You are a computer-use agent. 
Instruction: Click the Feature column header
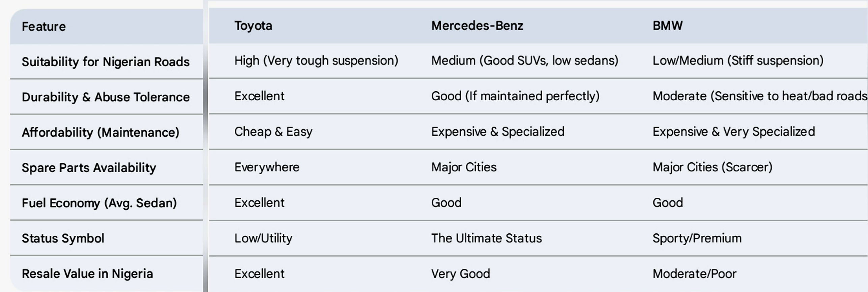pyautogui.click(x=44, y=27)
